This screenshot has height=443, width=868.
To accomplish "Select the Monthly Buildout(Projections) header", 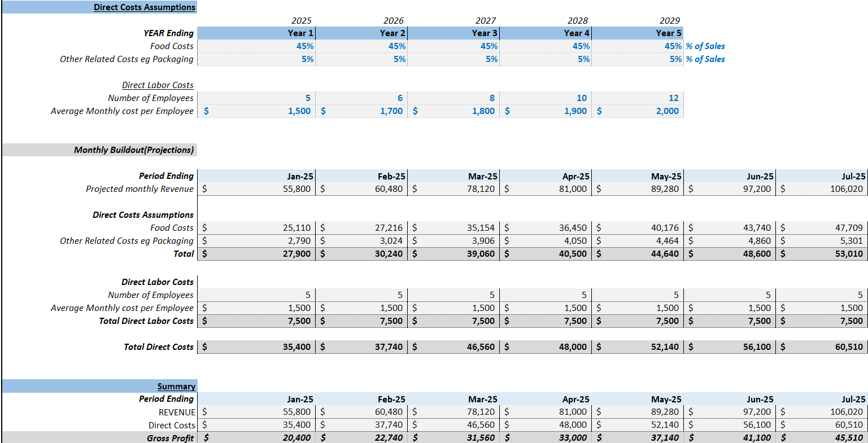I will point(135,150).
